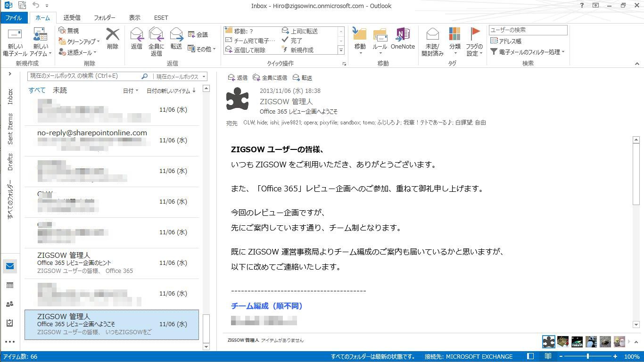Click the ユーザーの検索 people search field

click(x=528, y=30)
